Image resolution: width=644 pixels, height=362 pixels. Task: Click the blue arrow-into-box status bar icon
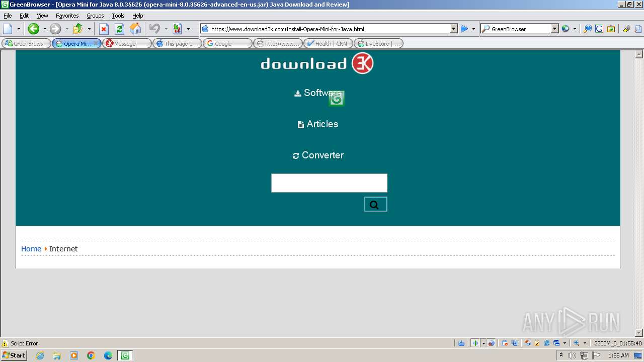coord(515,343)
